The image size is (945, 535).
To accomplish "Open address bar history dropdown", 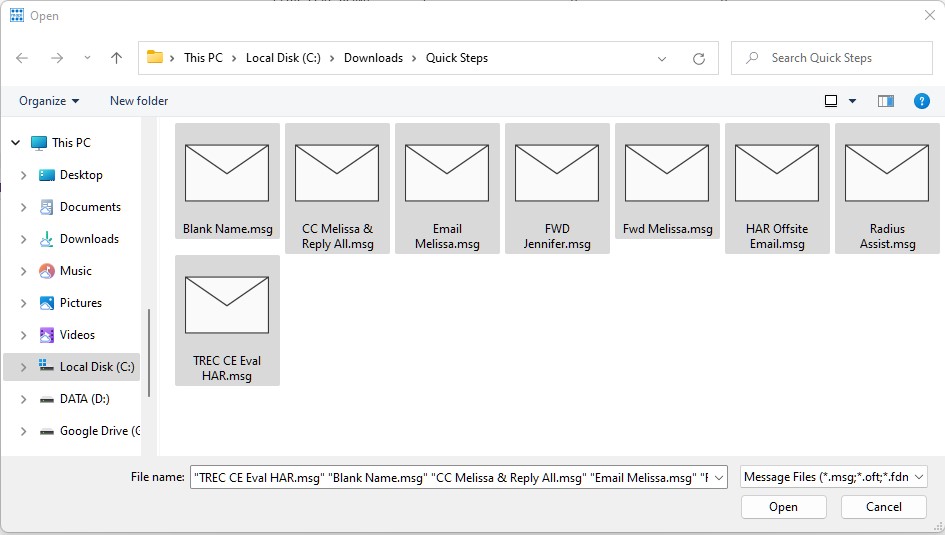I will coord(662,58).
